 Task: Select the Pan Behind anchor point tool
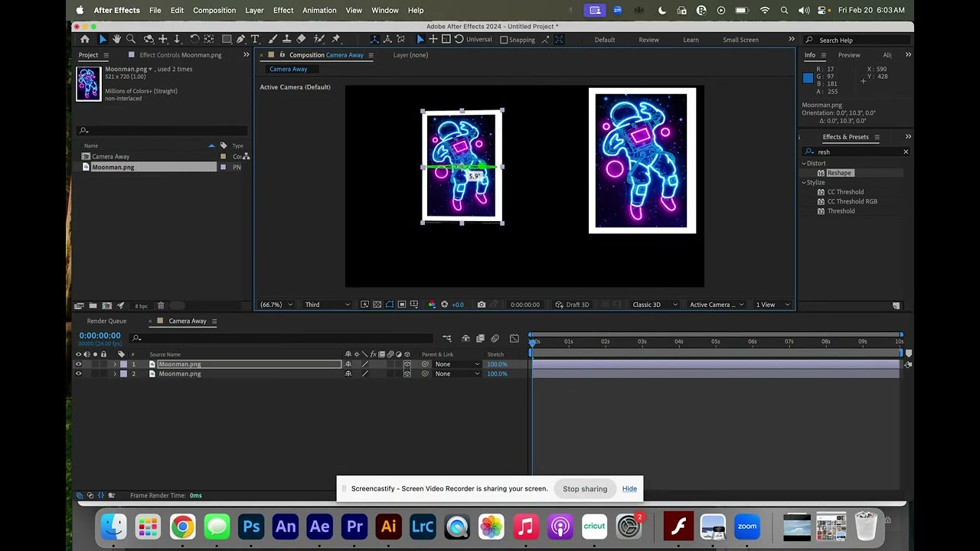209,39
